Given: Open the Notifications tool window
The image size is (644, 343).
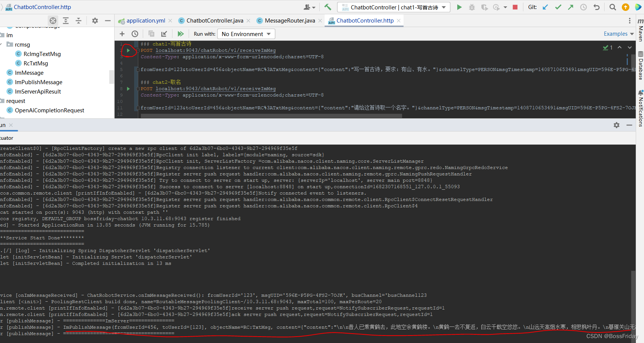Looking at the screenshot, I should click(x=641, y=109).
